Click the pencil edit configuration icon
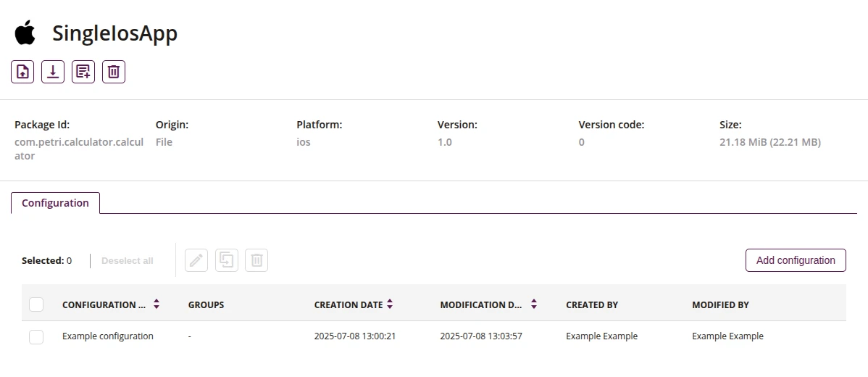 pos(196,260)
